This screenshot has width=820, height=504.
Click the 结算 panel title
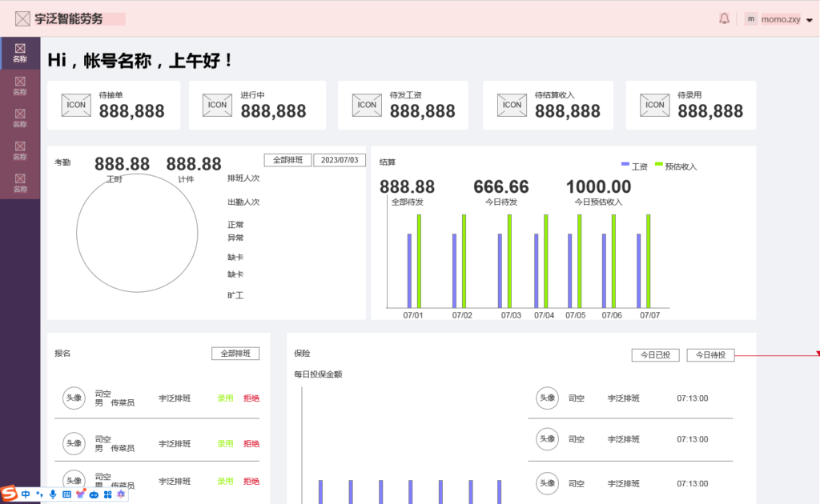tap(388, 162)
